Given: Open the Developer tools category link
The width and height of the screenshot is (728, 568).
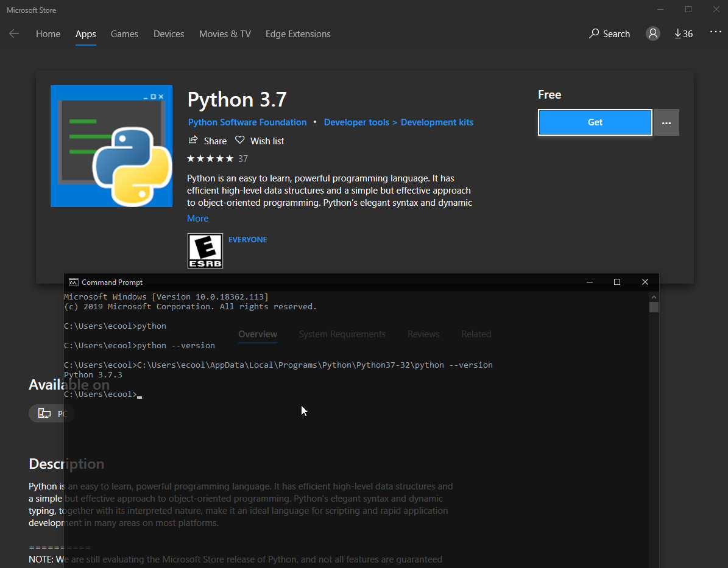Looking at the screenshot, I should click(x=356, y=122).
